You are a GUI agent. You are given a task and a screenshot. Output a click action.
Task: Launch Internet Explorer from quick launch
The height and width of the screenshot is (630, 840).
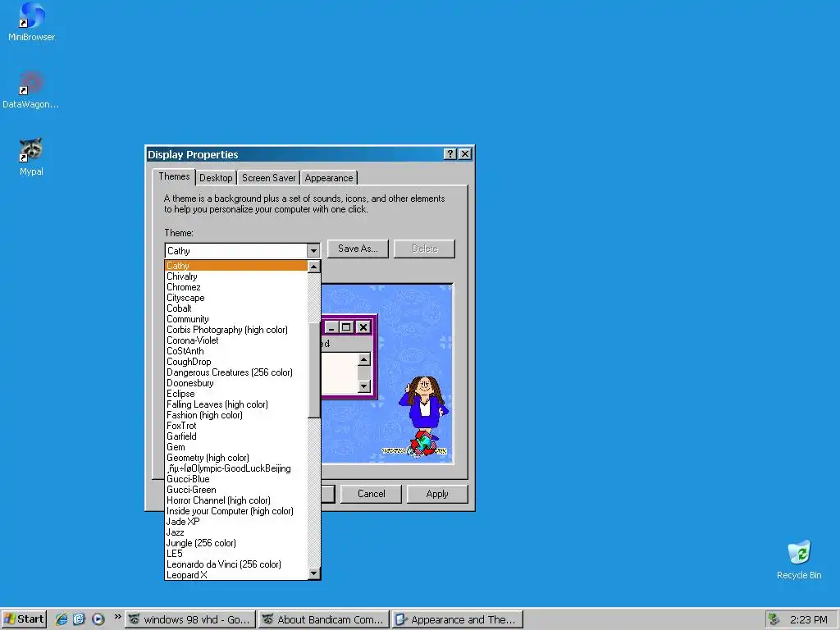(62, 619)
